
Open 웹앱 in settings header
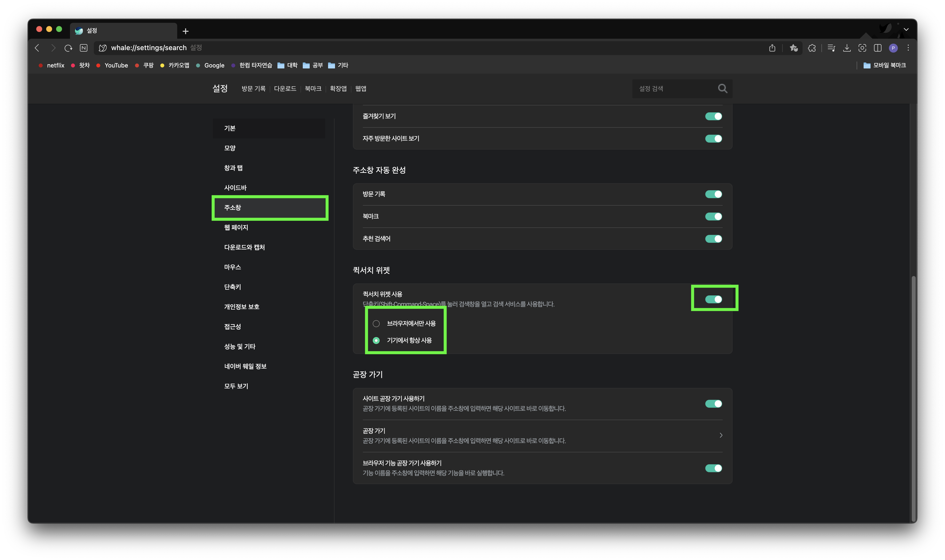[x=361, y=89]
